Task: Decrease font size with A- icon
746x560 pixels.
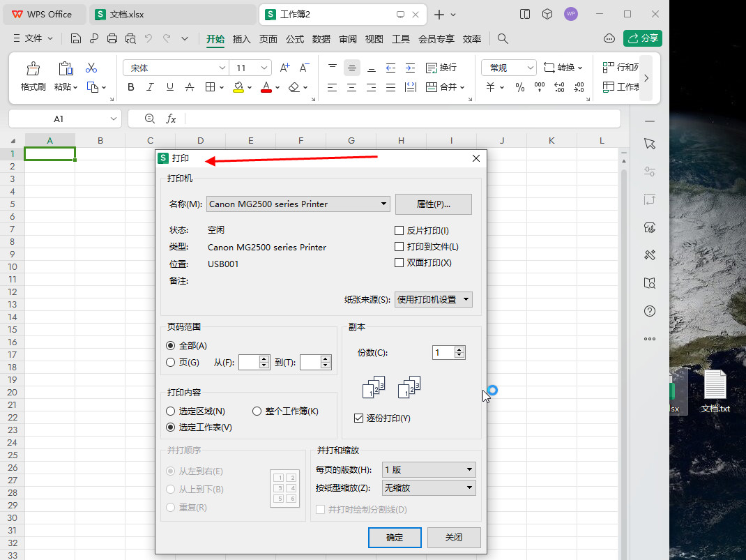Action: point(305,68)
